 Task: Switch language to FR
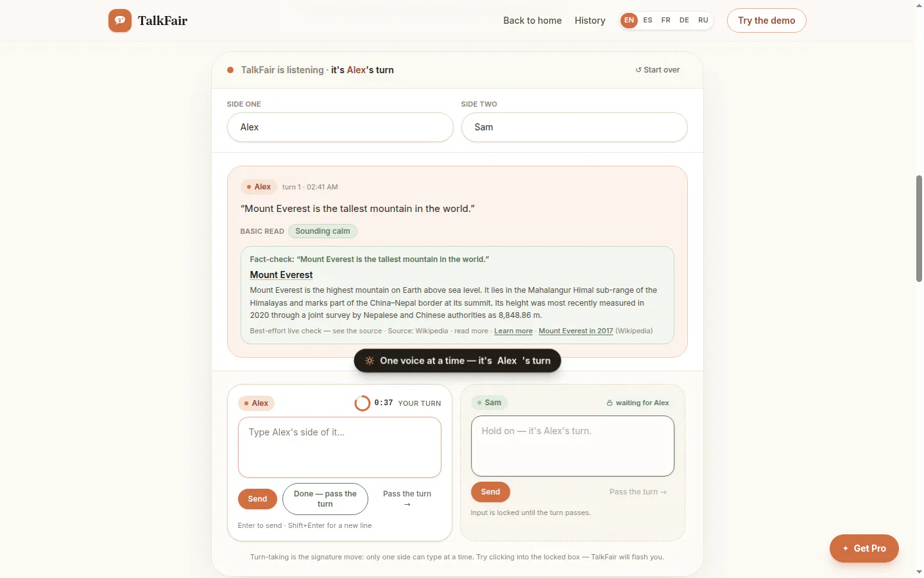pos(666,21)
